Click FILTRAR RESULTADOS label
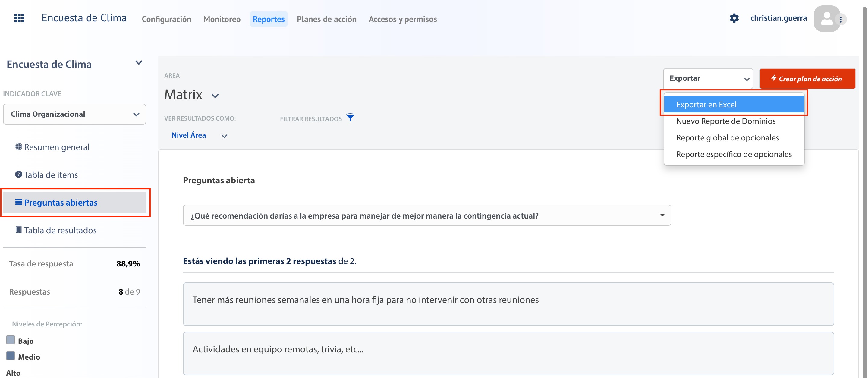 [x=311, y=119]
